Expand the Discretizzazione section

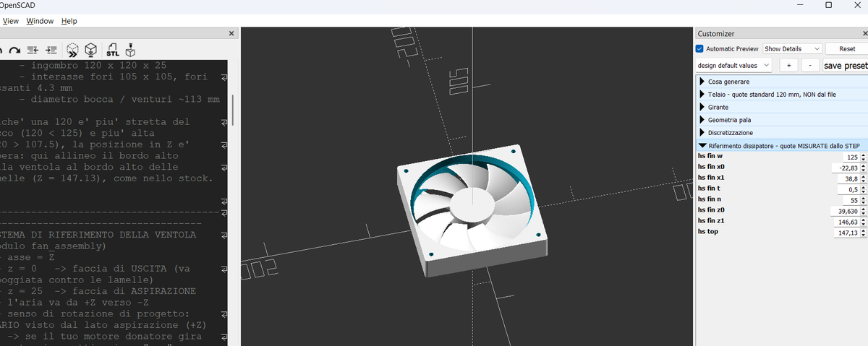click(781, 133)
